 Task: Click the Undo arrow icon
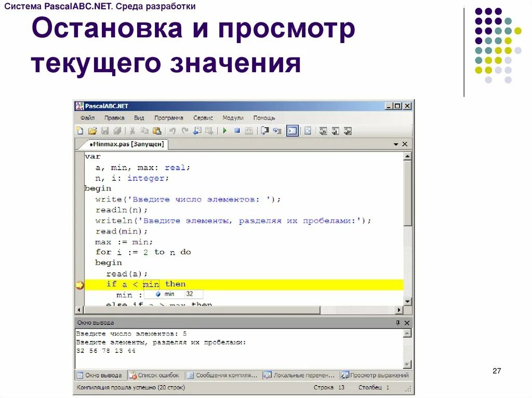tap(172, 131)
